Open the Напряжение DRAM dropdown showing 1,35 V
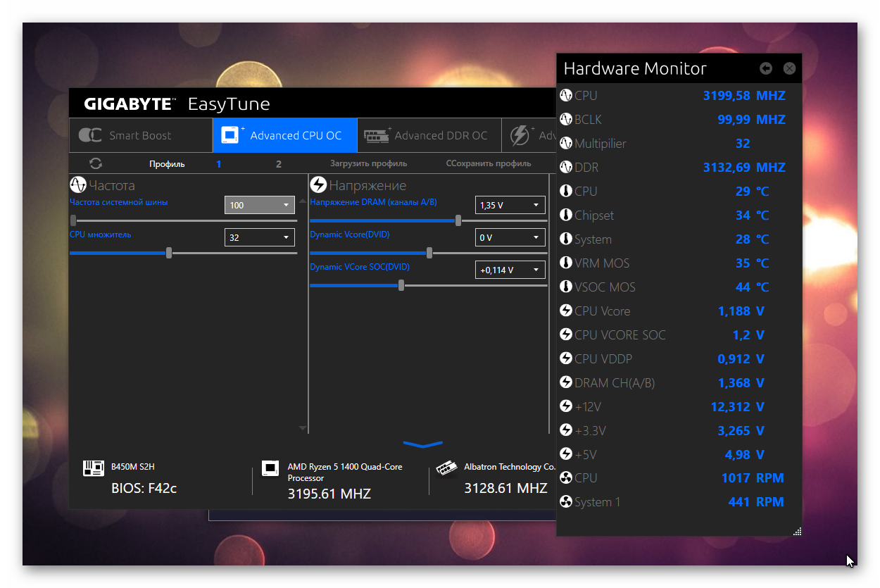Screen dimensions: 880x588 click(510, 205)
